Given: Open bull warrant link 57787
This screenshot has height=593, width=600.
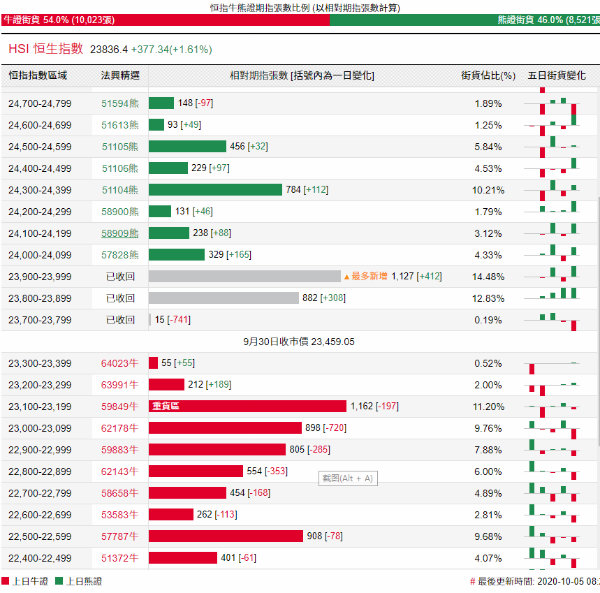Looking at the screenshot, I should (x=119, y=536).
